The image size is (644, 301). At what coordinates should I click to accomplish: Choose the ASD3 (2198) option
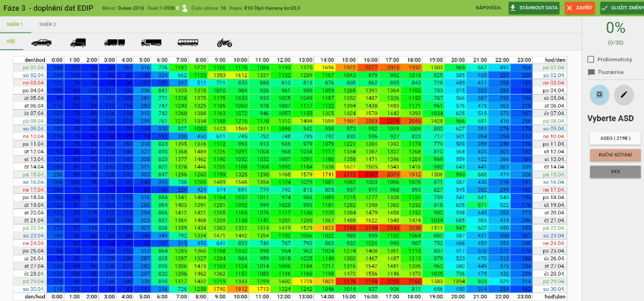[x=615, y=137]
